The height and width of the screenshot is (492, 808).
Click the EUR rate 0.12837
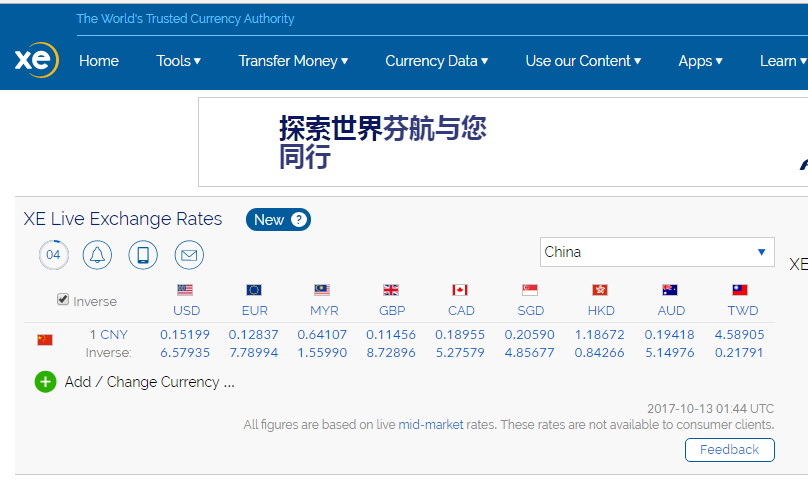click(x=254, y=335)
